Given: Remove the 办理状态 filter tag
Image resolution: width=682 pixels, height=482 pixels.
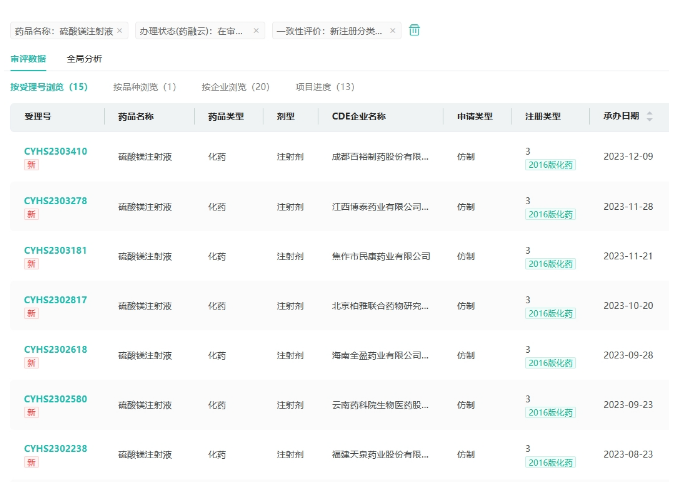Looking at the screenshot, I should tap(256, 31).
